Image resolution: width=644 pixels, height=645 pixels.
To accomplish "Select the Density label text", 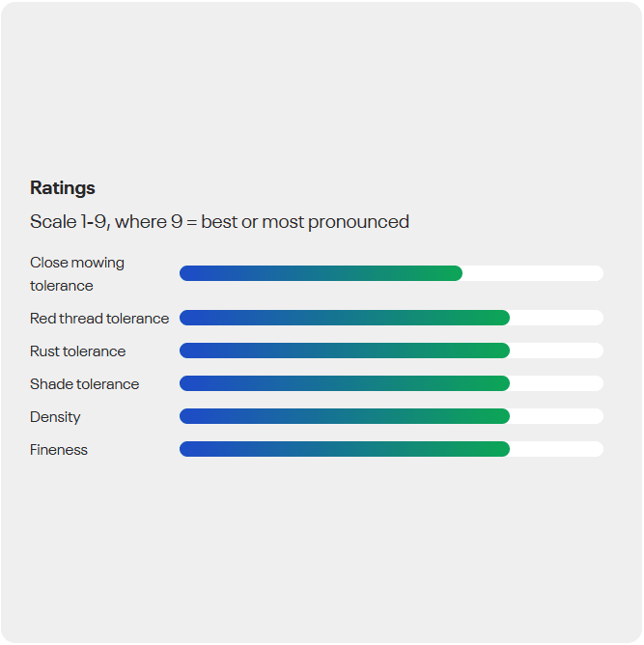I will 55,417.
